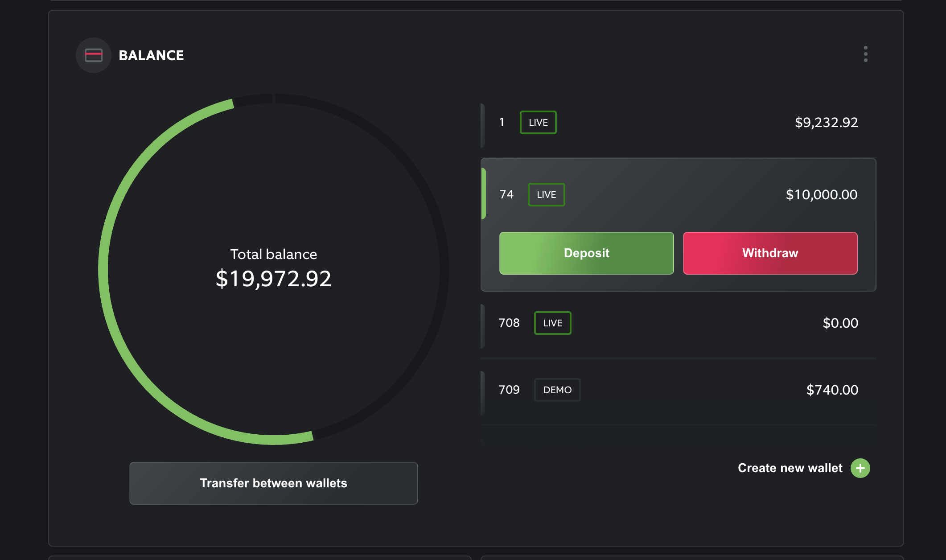The width and height of the screenshot is (946, 560).
Task: Open the three-dot options menu
Action: (x=865, y=54)
